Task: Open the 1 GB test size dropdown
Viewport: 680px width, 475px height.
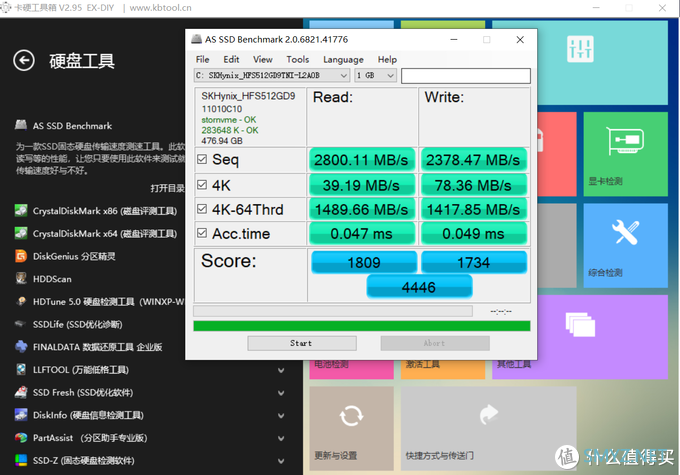Action: point(375,75)
